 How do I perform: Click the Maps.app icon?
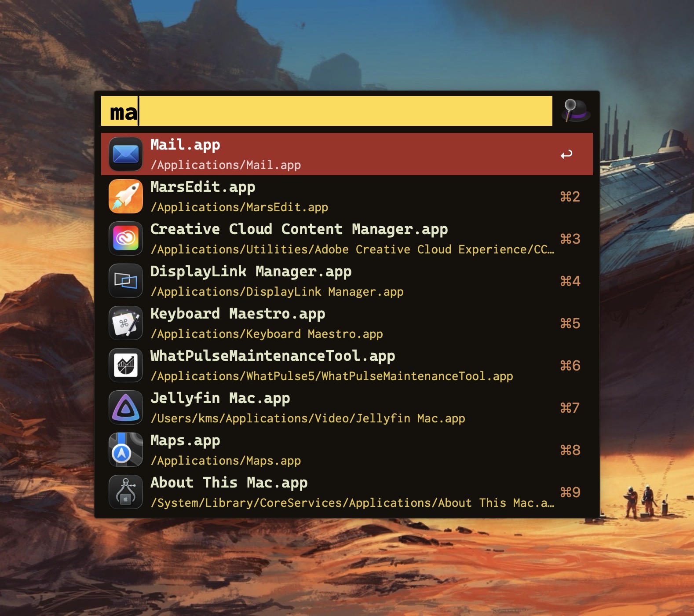[x=126, y=450]
